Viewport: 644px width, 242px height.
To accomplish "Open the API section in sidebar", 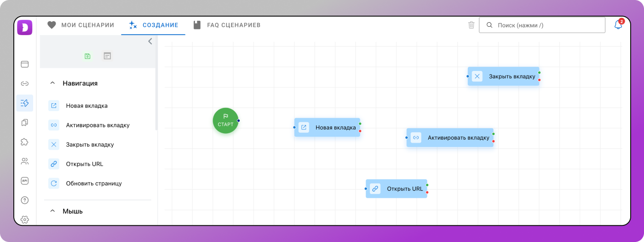I will (25, 181).
